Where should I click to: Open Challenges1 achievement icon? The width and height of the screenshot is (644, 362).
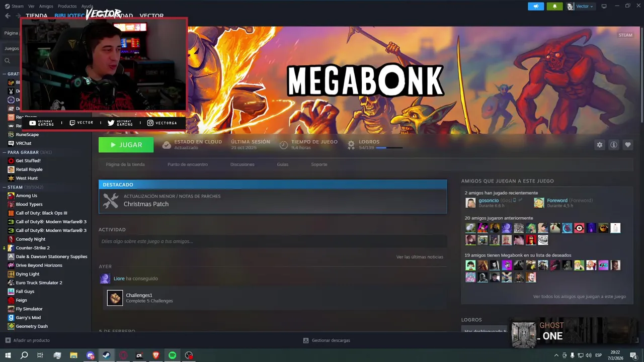115,298
